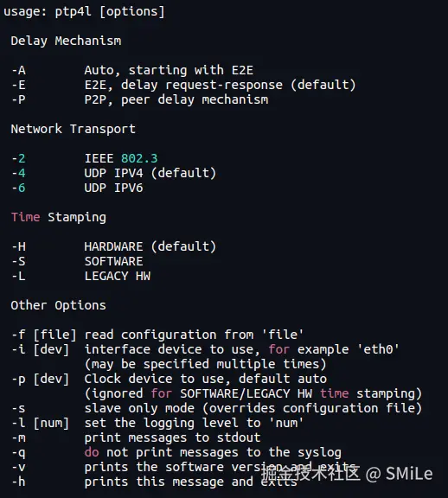448x498 pixels.
Task: Click the '-p [dev]' option flag
Action: [x=41, y=379]
